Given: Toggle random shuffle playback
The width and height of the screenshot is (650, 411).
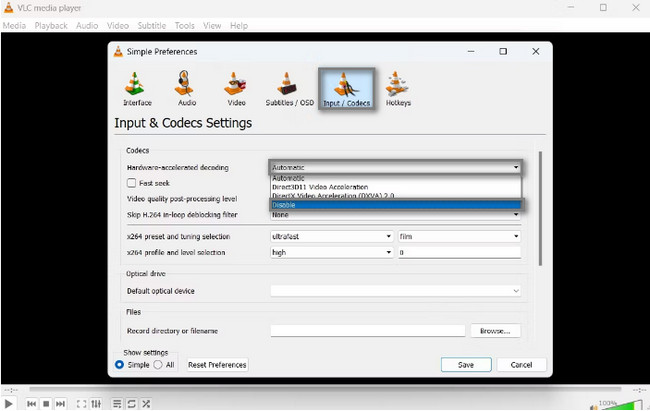Looking at the screenshot, I should (x=146, y=404).
